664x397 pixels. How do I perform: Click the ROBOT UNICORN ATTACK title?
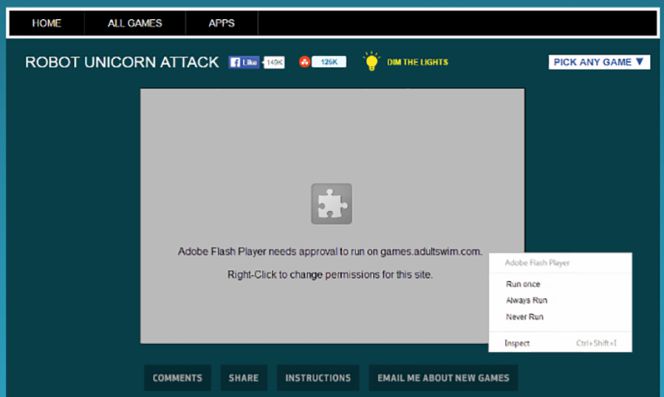[122, 62]
